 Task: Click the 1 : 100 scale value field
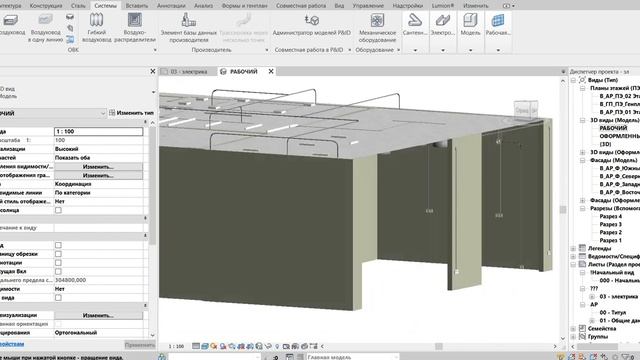98,131
